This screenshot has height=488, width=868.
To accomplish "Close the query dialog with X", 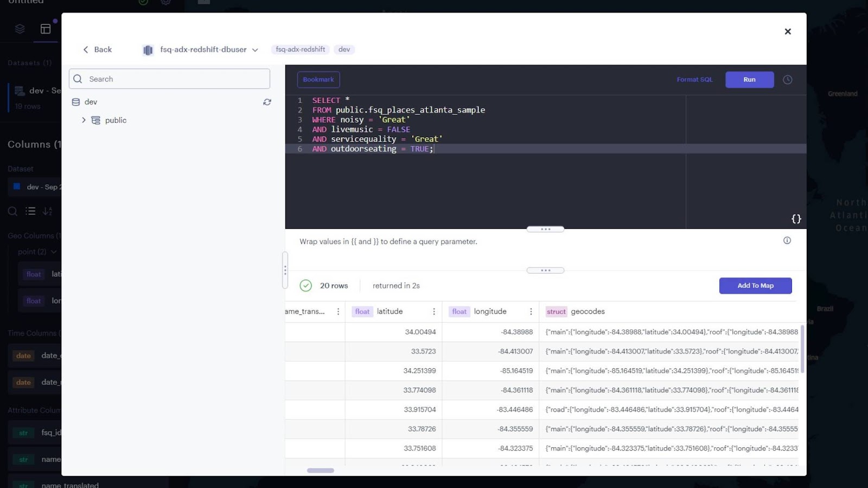I will (788, 31).
